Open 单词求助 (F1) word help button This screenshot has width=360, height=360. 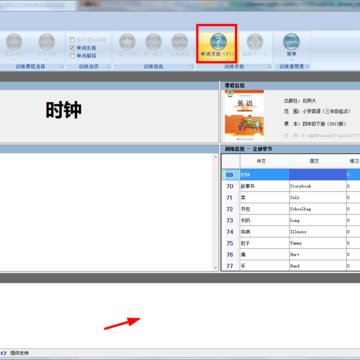[x=217, y=44]
